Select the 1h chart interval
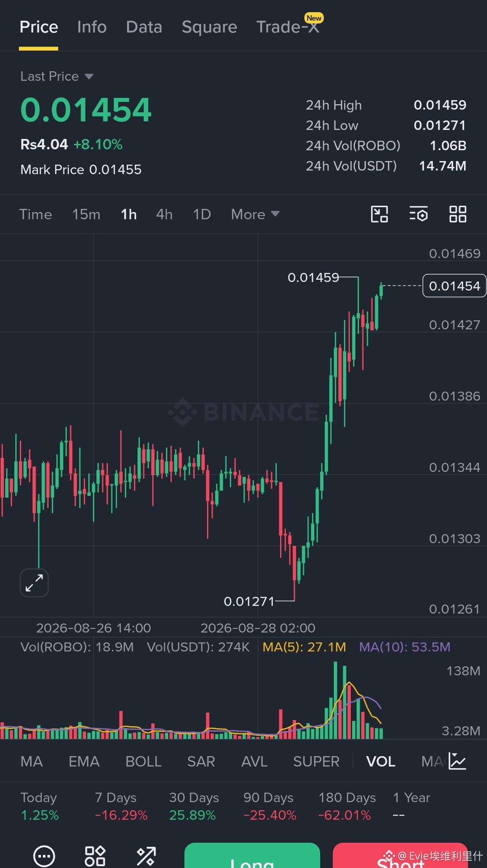Screen dimensions: 487x868 click(x=129, y=214)
